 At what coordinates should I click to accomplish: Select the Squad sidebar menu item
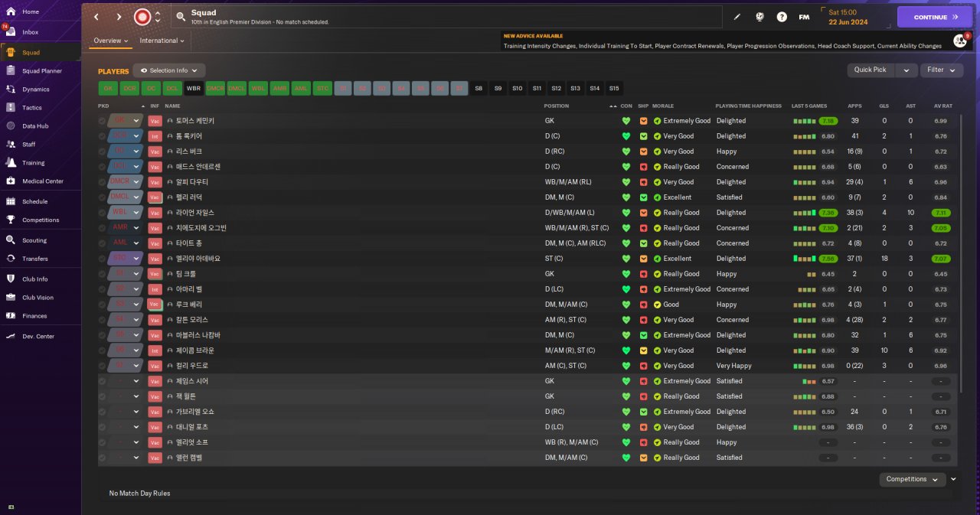pyautogui.click(x=40, y=52)
